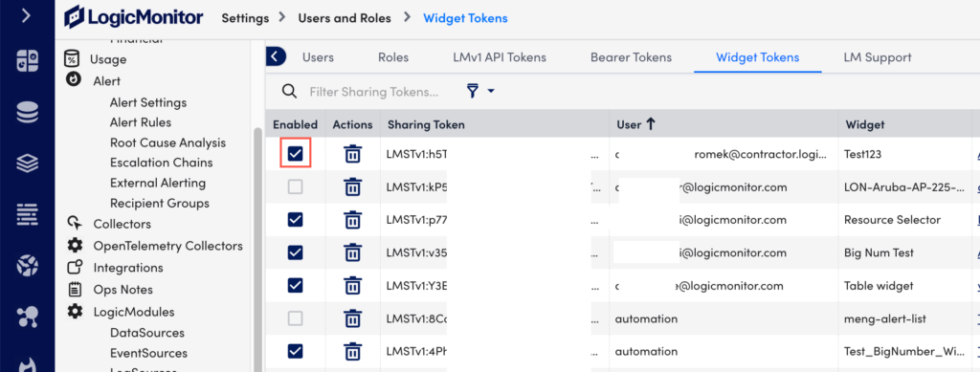Click the Test123 widget cell
Image resolution: width=980 pixels, height=372 pixels.
tap(862, 154)
